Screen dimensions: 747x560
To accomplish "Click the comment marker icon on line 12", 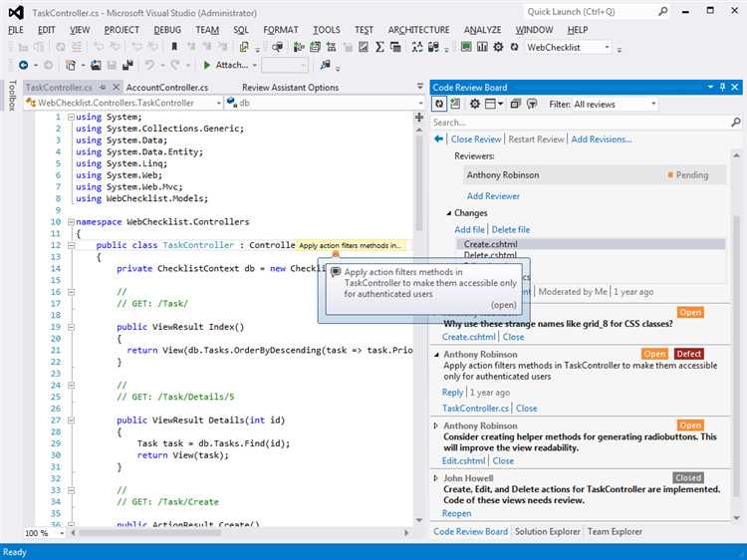I will (336, 254).
